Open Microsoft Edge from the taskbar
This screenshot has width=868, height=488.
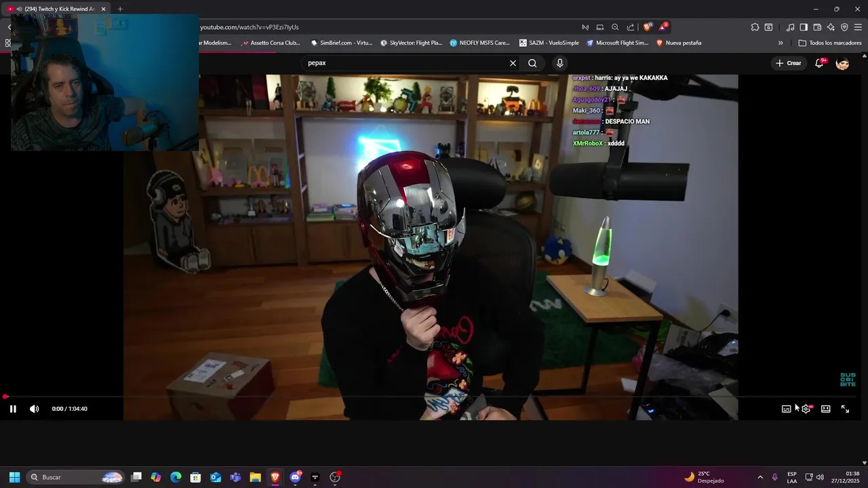pos(176,477)
